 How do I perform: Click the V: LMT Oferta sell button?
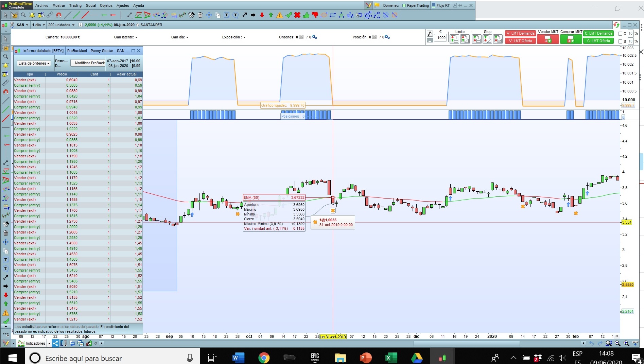pos(520,41)
